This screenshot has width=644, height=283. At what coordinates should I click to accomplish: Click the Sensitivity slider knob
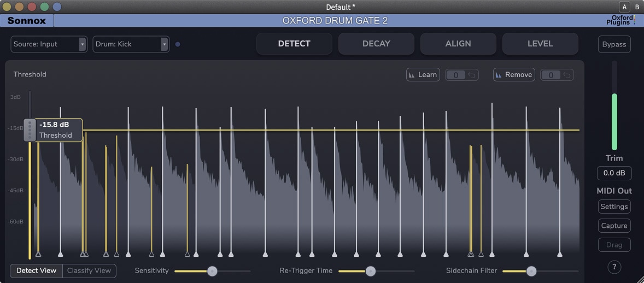(x=212, y=271)
